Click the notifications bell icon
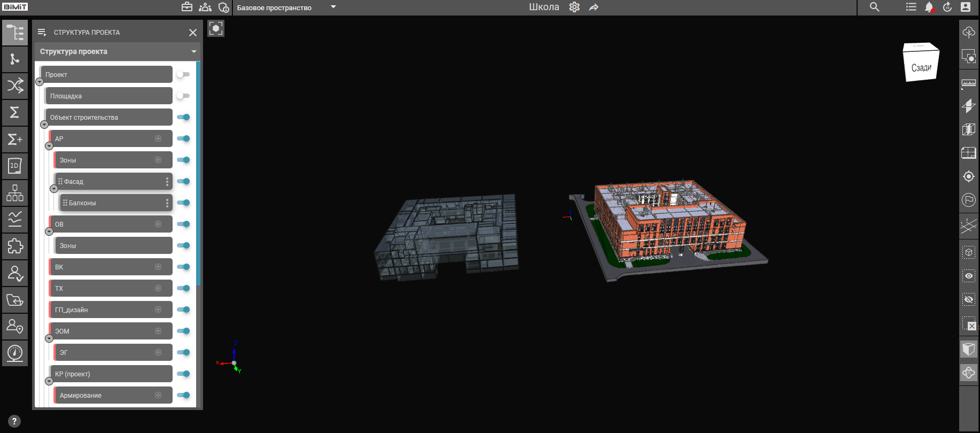 (x=929, y=7)
